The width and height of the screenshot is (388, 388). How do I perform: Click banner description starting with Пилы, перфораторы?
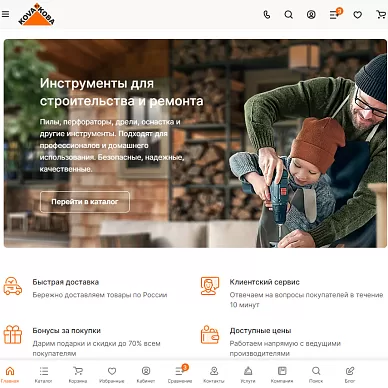pos(112,145)
